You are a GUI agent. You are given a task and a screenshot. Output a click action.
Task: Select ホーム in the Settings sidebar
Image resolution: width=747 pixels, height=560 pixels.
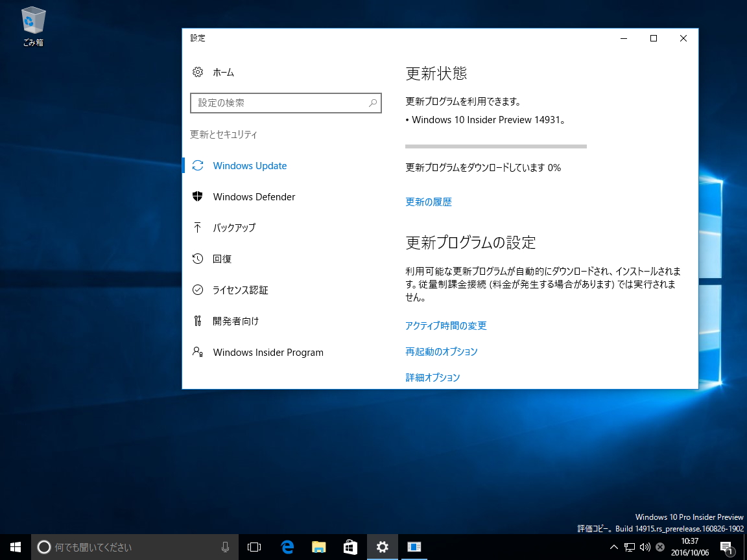click(x=223, y=72)
